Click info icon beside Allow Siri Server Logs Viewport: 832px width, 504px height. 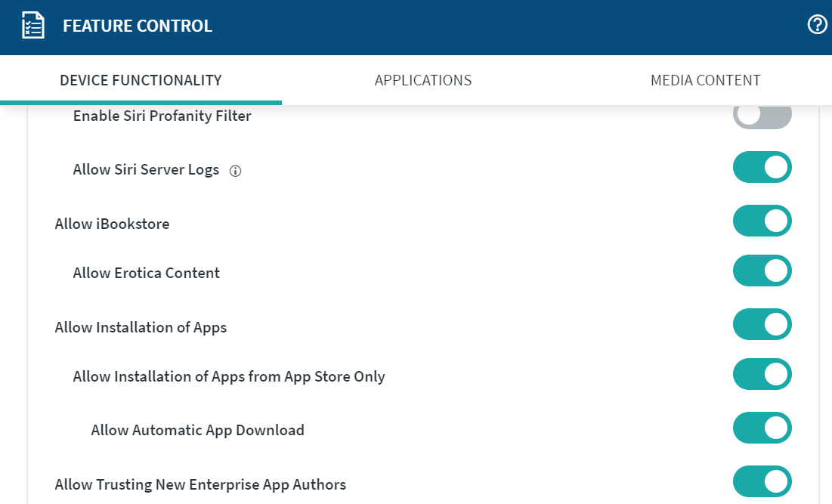pyautogui.click(x=235, y=171)
